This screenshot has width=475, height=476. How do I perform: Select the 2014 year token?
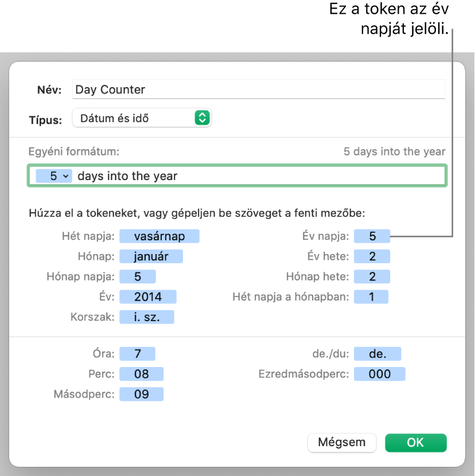click(x=148, y=296)
